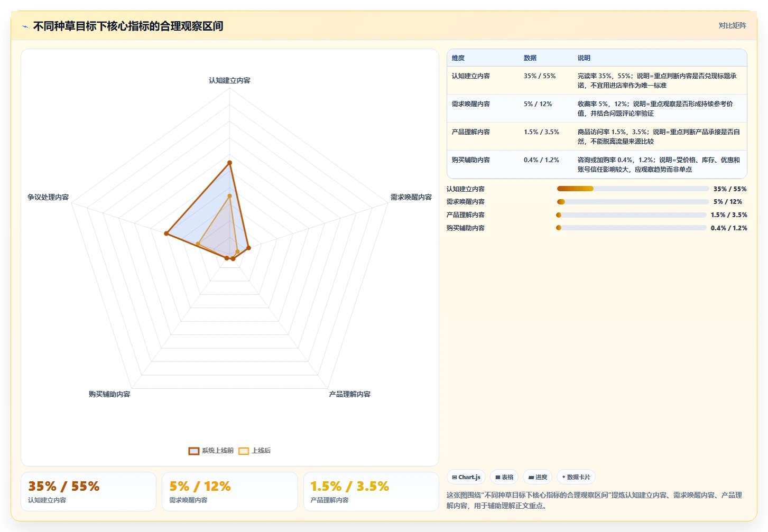Click the 进度 tag chip
Screen dimensions: 768x532
(x=538, y=477)
